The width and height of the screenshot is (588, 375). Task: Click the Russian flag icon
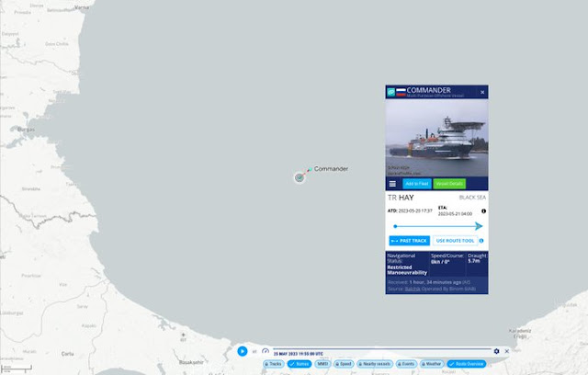click(401, 92)
